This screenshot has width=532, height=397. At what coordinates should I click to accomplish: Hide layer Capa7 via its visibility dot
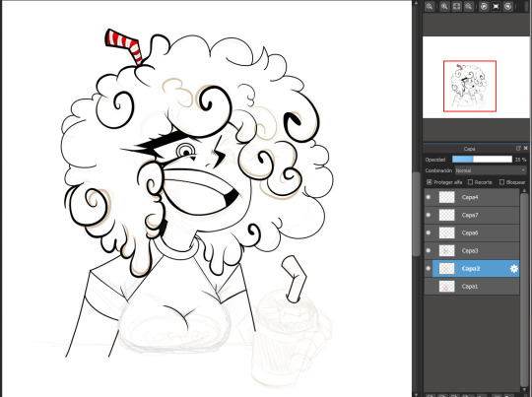coord(429,215)
